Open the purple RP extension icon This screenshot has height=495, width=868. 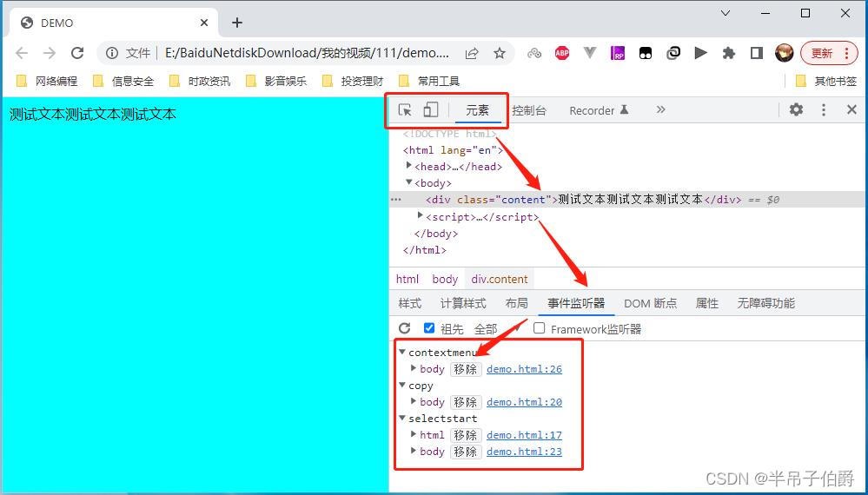tap(617, 53)
